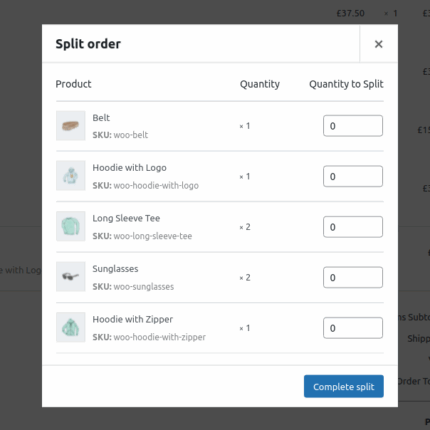Click the Belt product name
This screenshot has width=430, height=430.
[x=101, y=118]
